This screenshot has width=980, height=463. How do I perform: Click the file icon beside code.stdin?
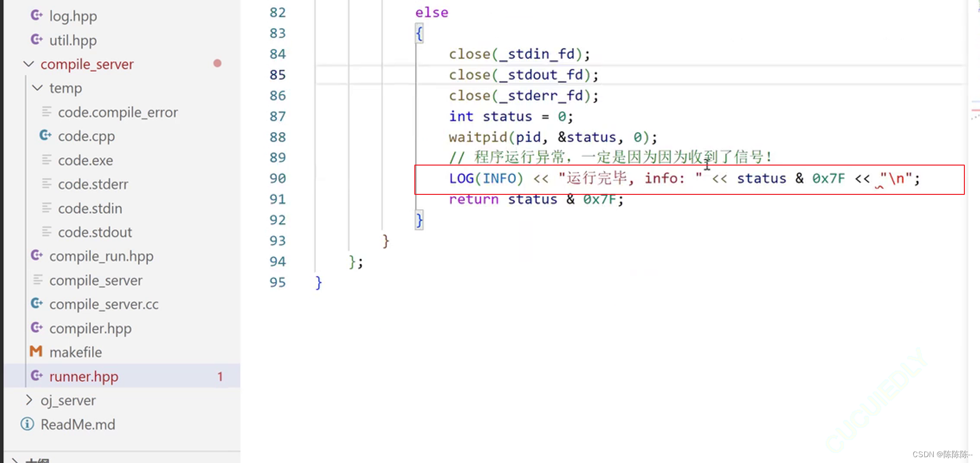click(x=46, y=208)
